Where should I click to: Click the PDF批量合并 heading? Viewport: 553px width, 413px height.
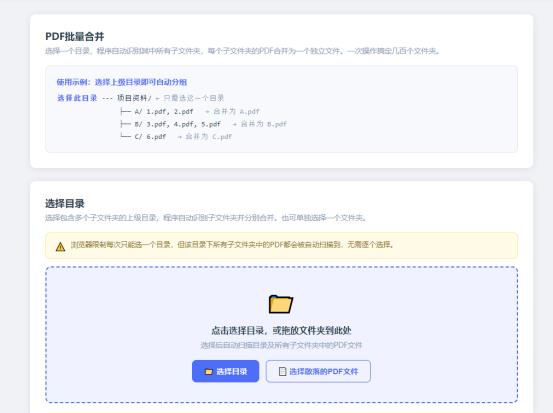coord(75,36)
